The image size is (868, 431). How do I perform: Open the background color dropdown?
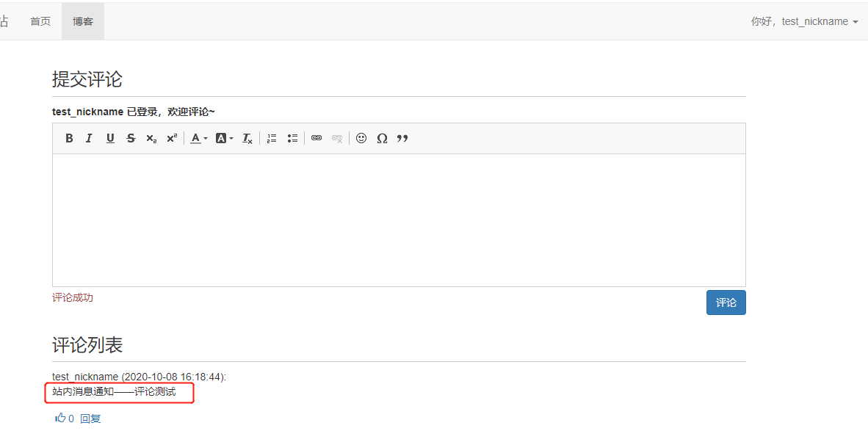click(x=223, y=138)
